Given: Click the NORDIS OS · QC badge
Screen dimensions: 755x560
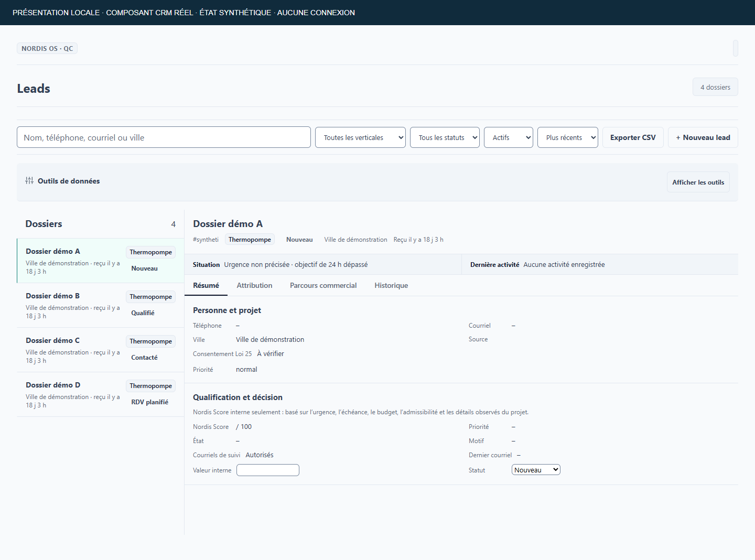Looking at the screenshot, I should [47, 48].
